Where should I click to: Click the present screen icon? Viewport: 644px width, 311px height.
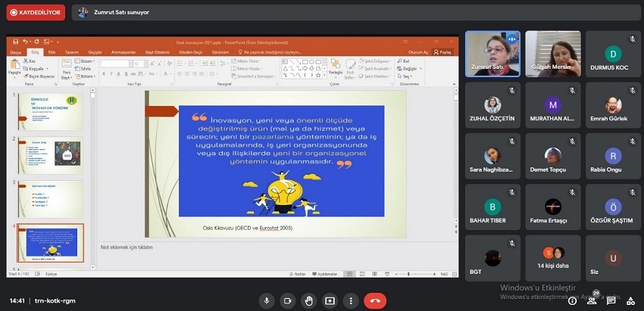pos(330,300)
